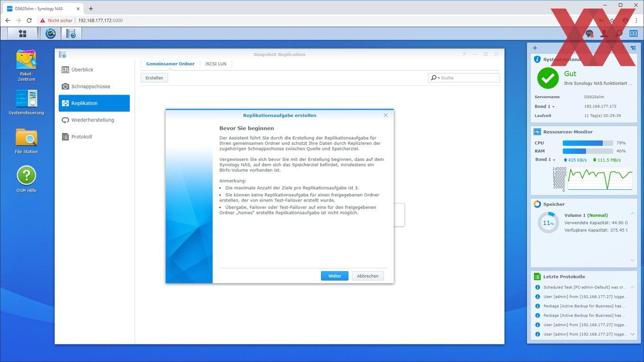Click the Speicher widget icon
The image size is (644, 362).
click(537, 204)
